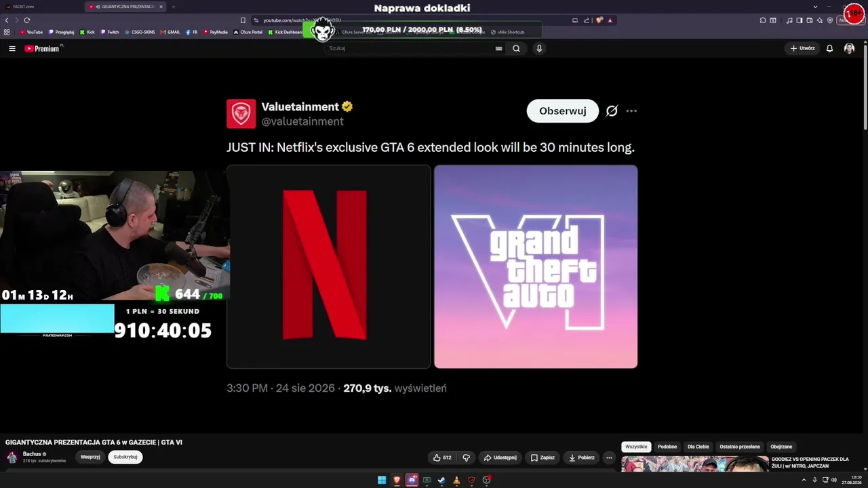Click the Bachus channel name

32,454
